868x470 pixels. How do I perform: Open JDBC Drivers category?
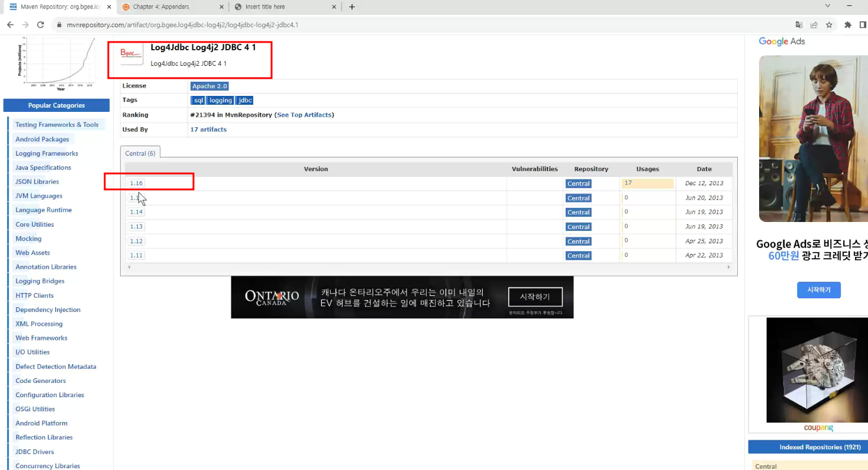pos(34,452)
